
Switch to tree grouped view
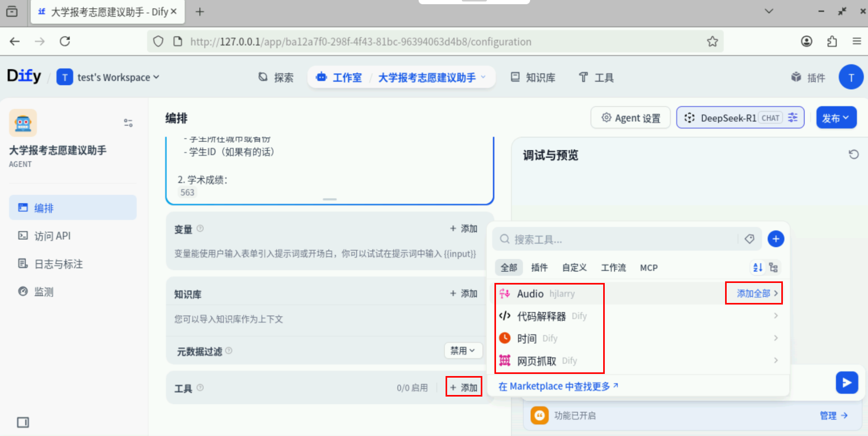[x=773, y=267]
